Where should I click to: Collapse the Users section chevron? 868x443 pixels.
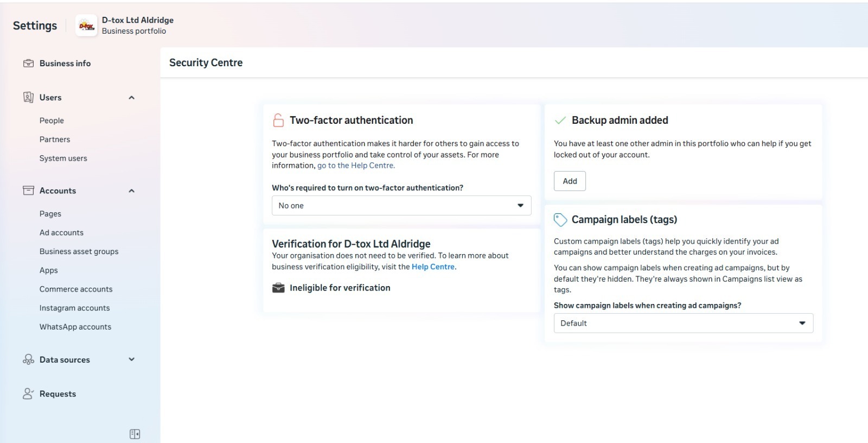(131, 98)
